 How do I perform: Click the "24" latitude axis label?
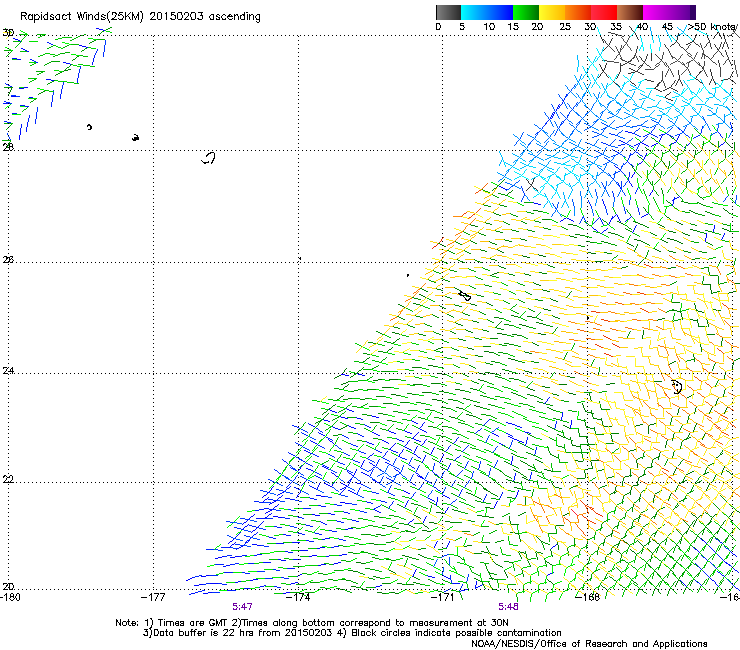(8, 371)
